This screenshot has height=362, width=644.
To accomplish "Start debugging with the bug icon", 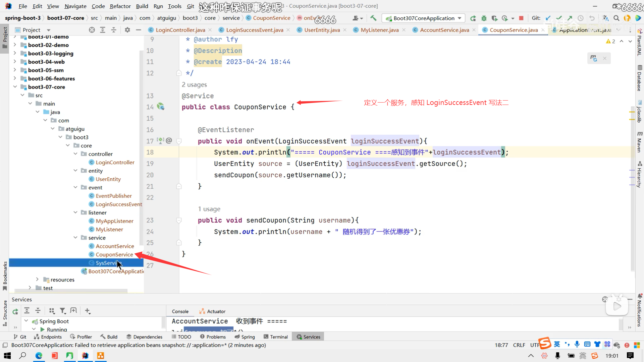I will pyautogui.click(x=484, y=18).
